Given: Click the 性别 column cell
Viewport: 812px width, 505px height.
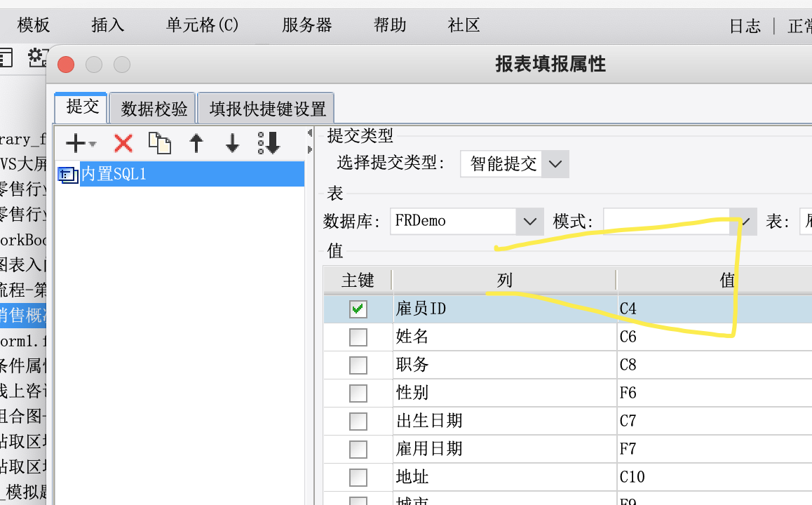Looking at the screenshot, I should tap(505, 393).
